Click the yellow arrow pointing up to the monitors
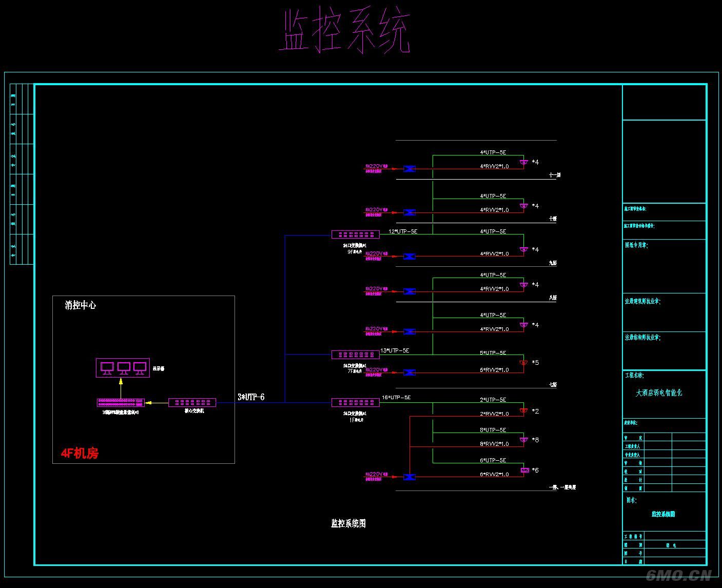Viewport: 722px width, 588px height. pyautogui.click(x=121, y=388)
